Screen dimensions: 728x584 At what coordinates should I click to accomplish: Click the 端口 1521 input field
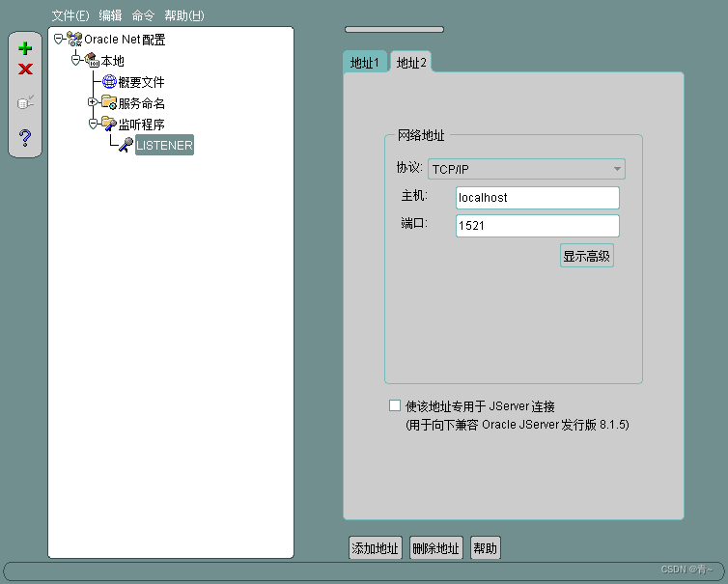pyautogui.click(x=538, y=226)
